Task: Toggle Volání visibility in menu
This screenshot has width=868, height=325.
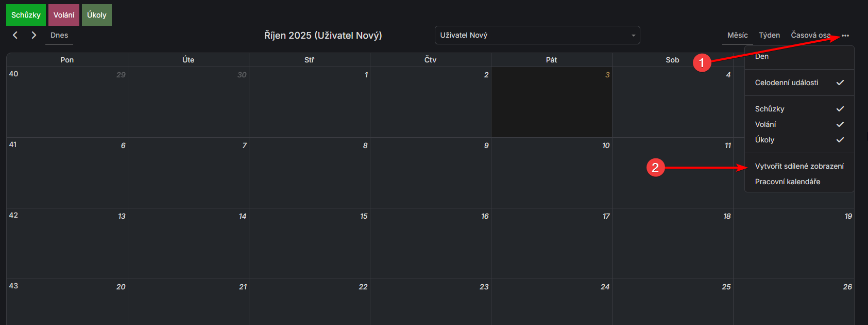Action: [799, 124]
